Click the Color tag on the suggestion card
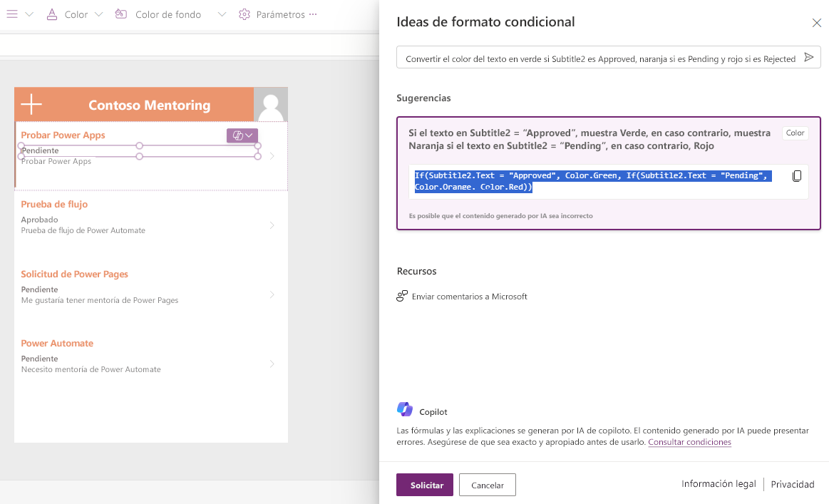The image size is (829, 504). coord(795,133)
